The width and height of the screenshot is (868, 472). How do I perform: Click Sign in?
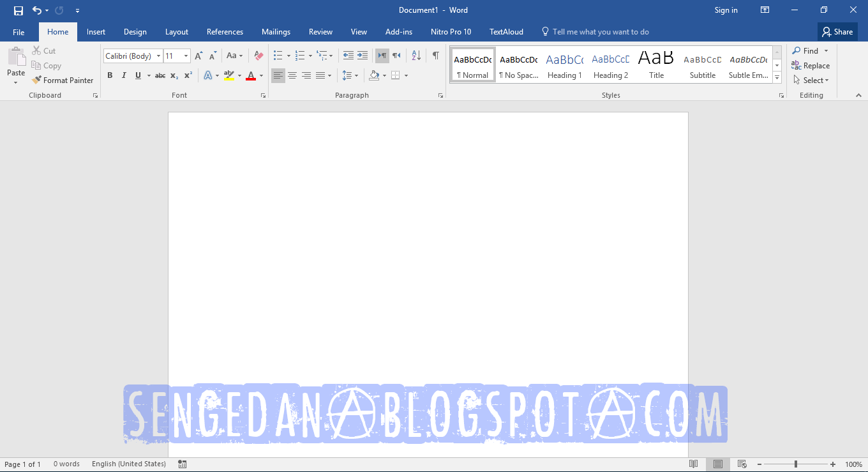click(x=726, y=10)
